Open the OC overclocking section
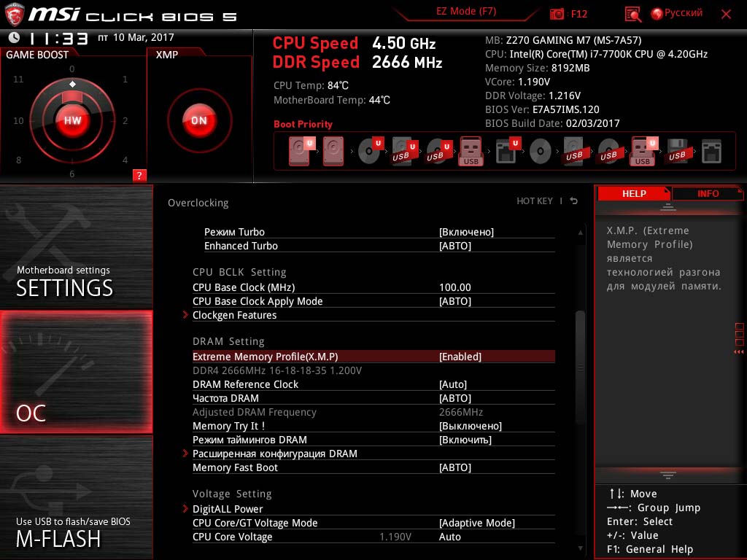The image size is (747, 560). click(76, 372)
